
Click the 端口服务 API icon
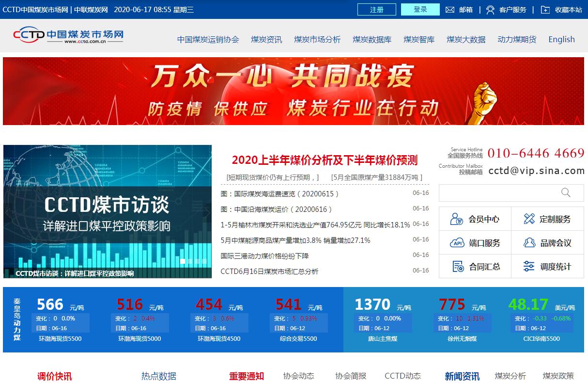(x=457, y=243)
